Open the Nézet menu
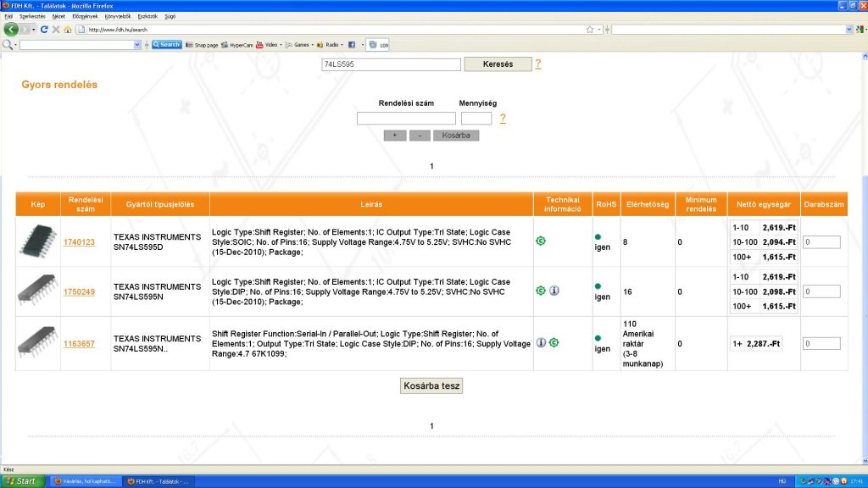This screenshot has width=868, height=488. click(58, 17)
